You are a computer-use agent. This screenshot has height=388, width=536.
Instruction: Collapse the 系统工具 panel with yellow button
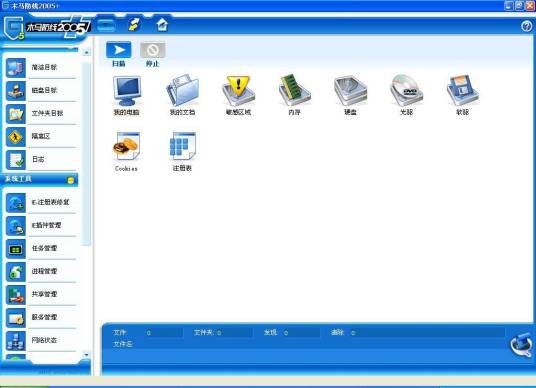71,180
